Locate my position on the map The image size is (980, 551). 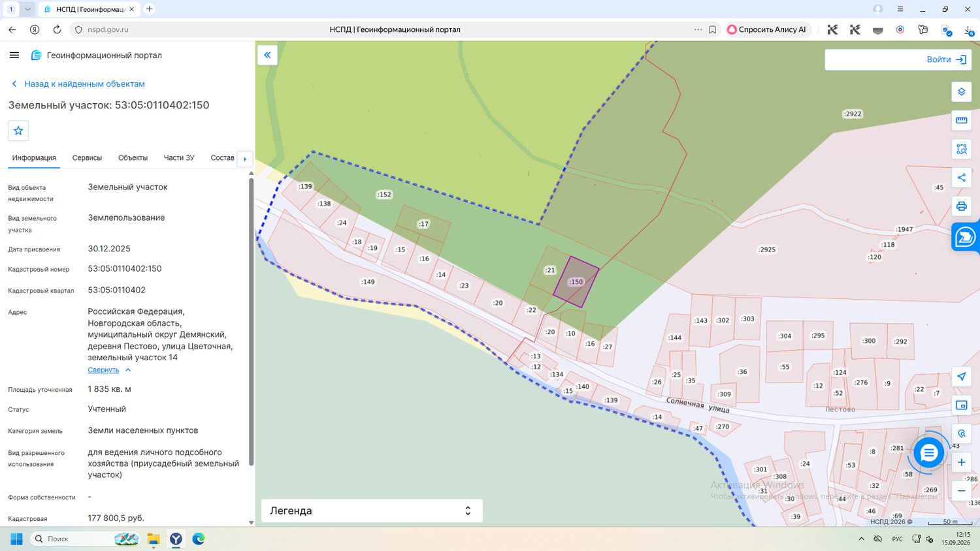click(x=961, y=377)
